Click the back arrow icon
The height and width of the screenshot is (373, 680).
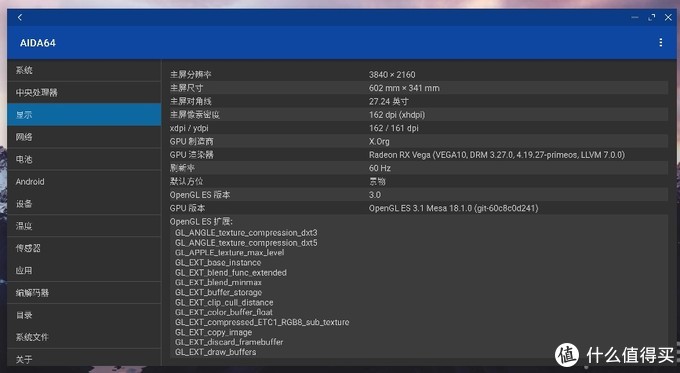click(20, 17)
